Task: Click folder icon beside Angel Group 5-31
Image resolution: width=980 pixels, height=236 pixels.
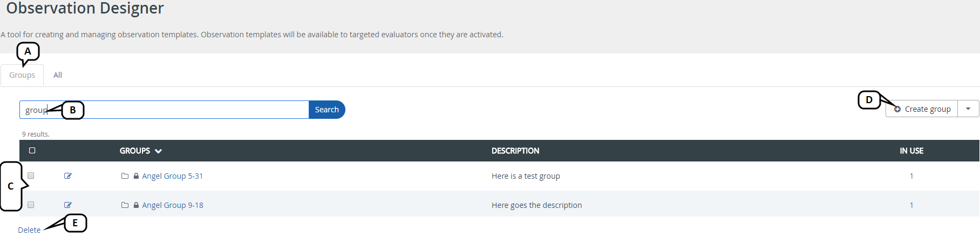Action: point(125,176)
